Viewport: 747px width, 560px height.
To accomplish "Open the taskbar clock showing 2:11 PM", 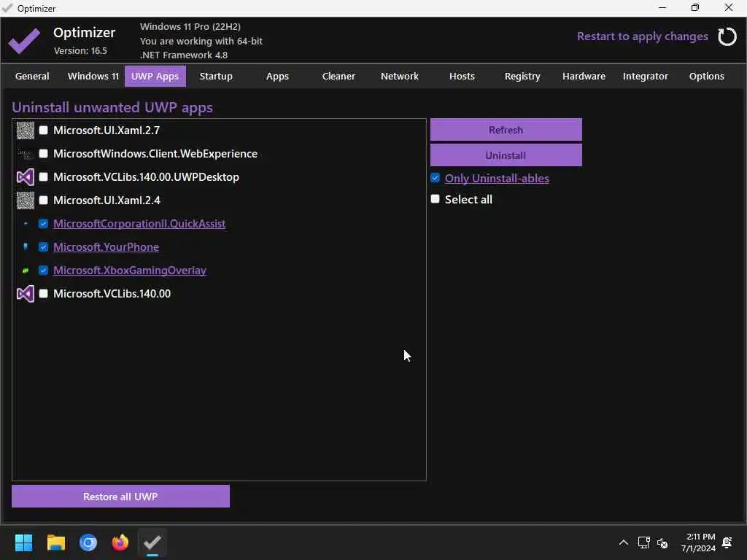I will pyautogui.click(x=698, y=542).
